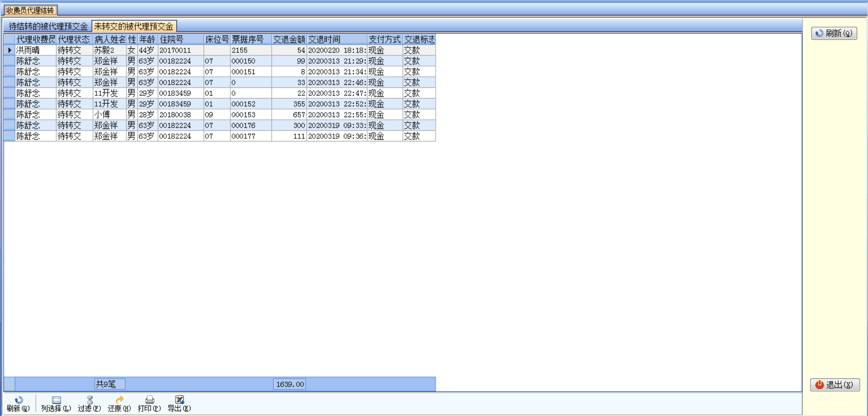Click the 病人姓名 column header
868x416 pixels.
pyautogui.click(x=109, y=39)
